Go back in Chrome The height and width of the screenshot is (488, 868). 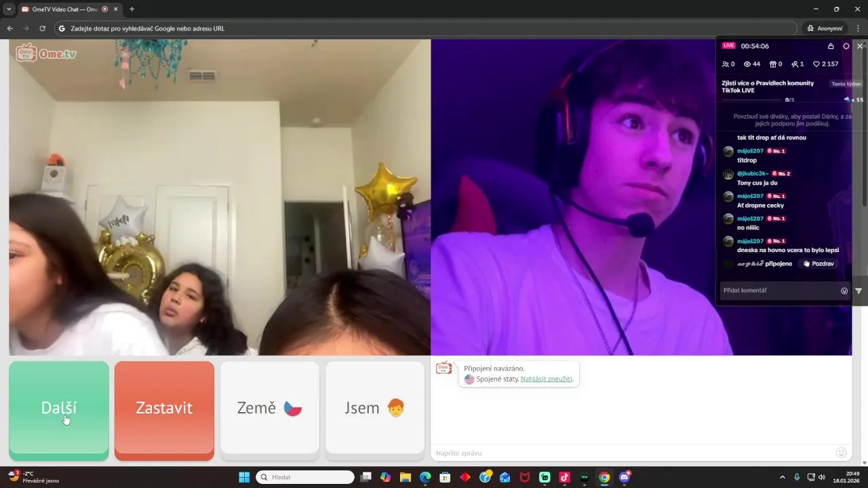(x=9, y=28)
